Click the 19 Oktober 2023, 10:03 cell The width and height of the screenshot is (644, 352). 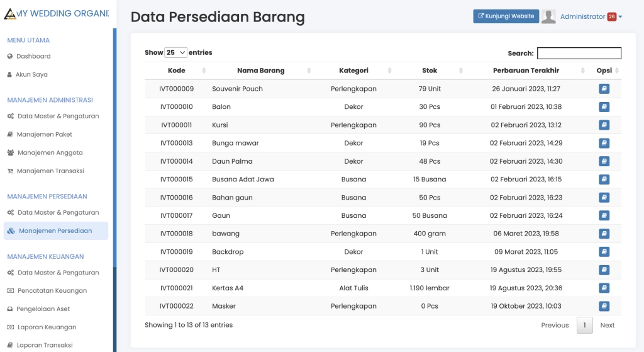point(526,307)
